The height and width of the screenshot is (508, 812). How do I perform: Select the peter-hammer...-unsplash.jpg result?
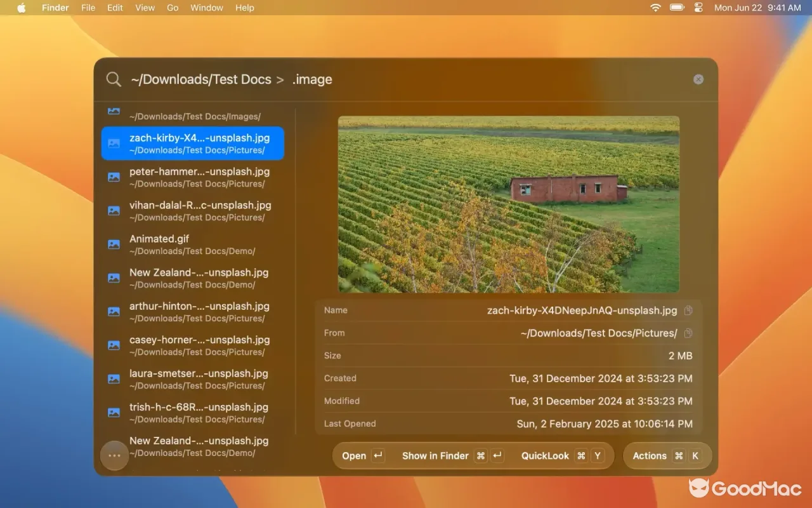(193, 177)
